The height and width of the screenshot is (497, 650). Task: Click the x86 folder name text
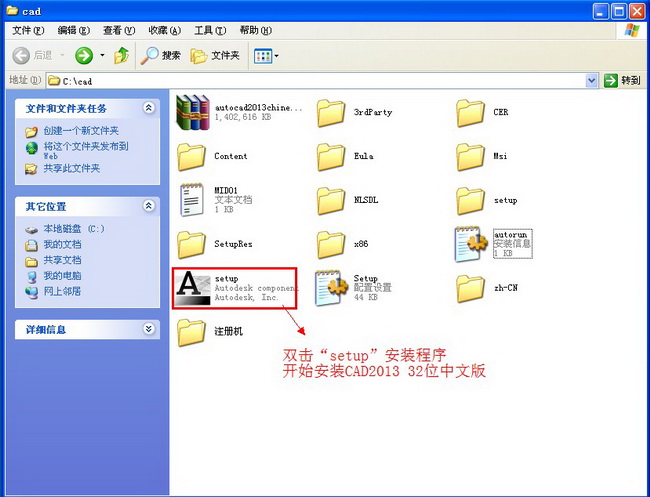361,244
